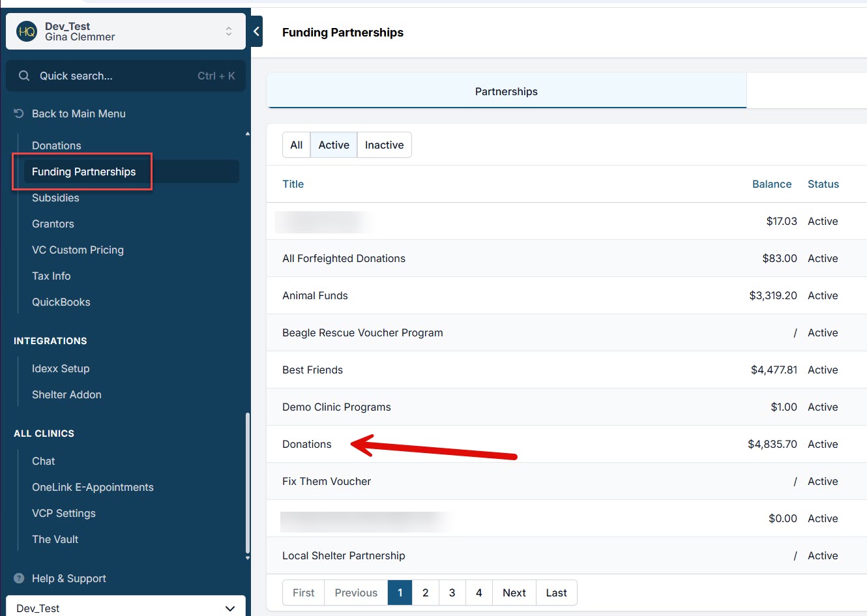The image size is (867, 616).
Task: Expand the bottom Dev_Test dropdown
Action: click(x=229, y=608)
